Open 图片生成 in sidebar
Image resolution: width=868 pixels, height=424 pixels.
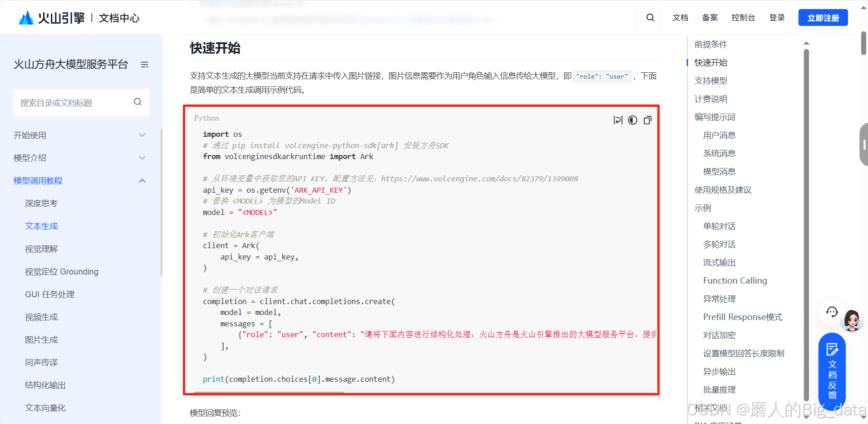41,340
